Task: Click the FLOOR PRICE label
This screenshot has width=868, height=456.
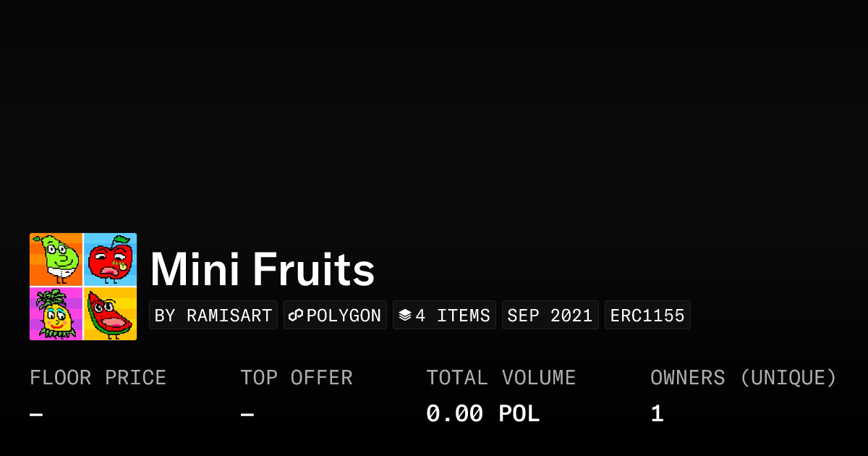Action: coord(98,378)
